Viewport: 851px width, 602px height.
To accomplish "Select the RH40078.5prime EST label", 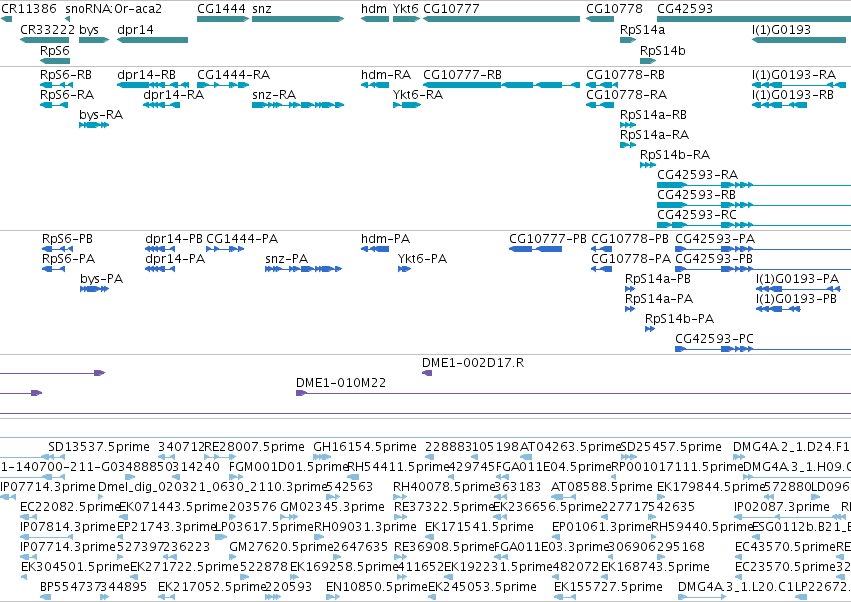I will pyautogui.click(x=443, y=487).
